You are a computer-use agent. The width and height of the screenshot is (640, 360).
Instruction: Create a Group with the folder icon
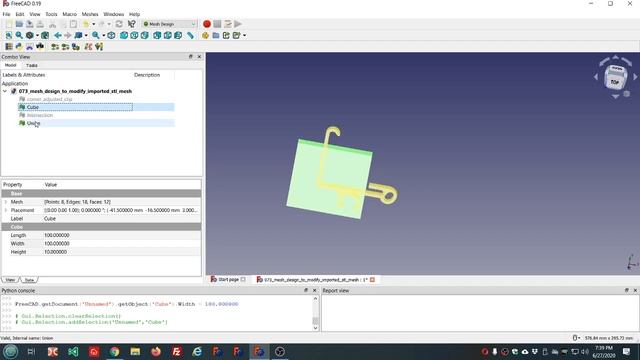tap(216, 36)
